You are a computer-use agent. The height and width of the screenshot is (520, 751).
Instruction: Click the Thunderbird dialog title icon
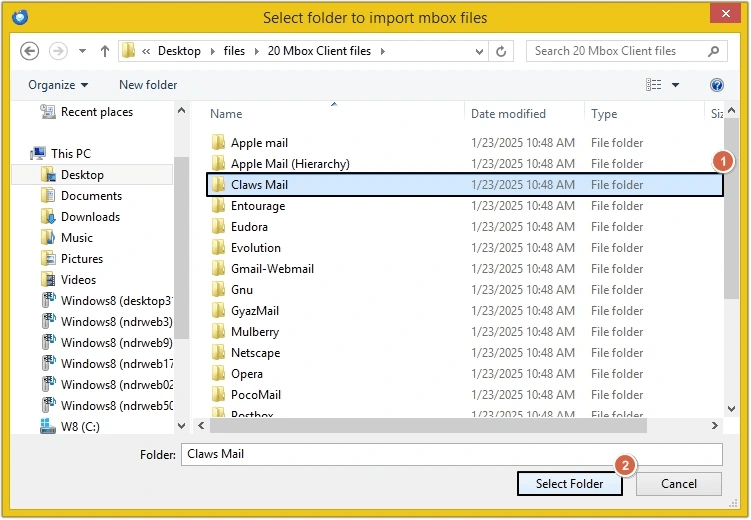(20, 17)
